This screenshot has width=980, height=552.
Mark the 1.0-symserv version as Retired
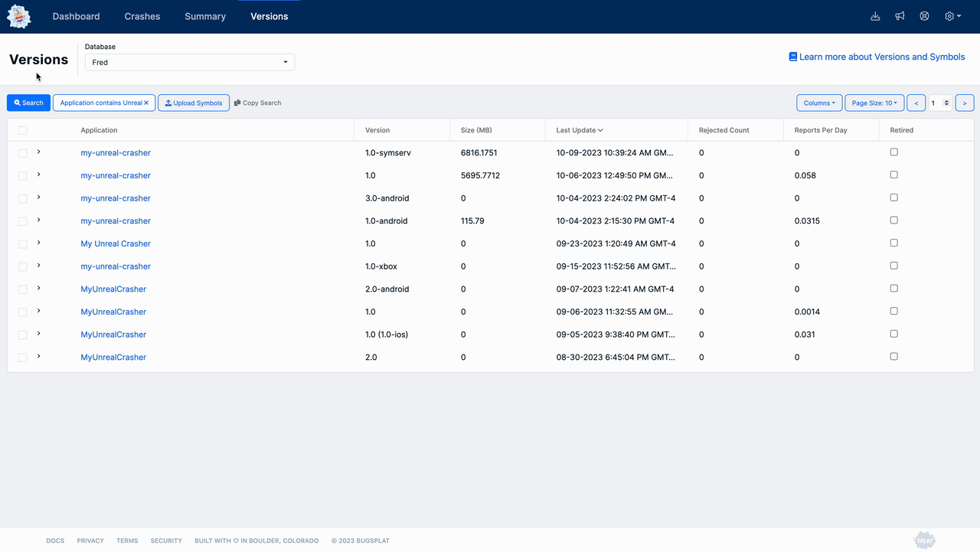click(x=893, y=152)
